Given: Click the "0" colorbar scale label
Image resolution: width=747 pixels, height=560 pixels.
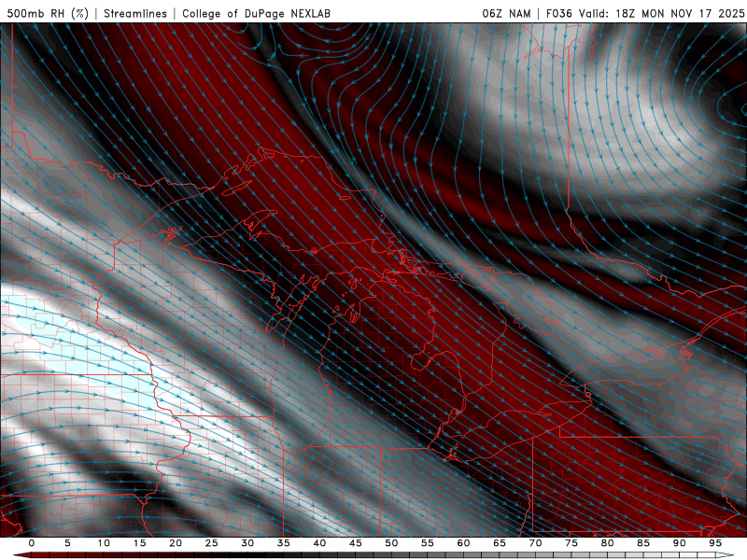Looking at the screenshot, I should tap(32, 543).
